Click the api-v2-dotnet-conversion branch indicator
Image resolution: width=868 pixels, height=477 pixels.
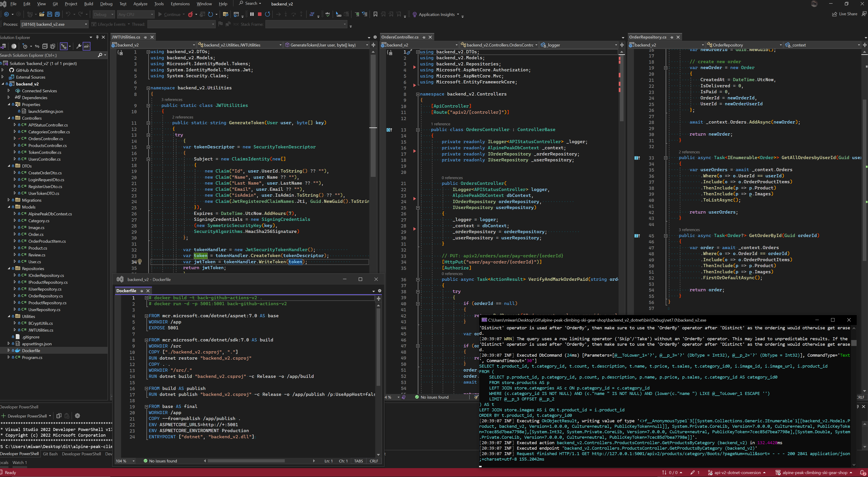tap(737, 472)
